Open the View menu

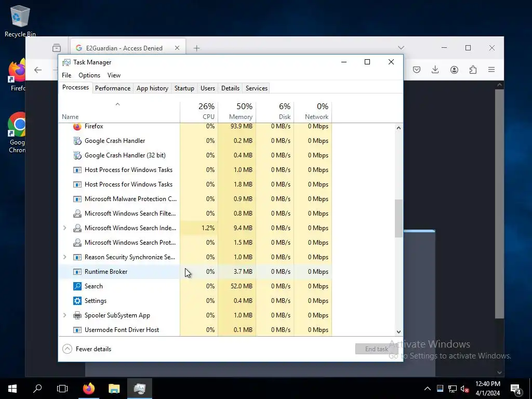click(x=114, y=75)
